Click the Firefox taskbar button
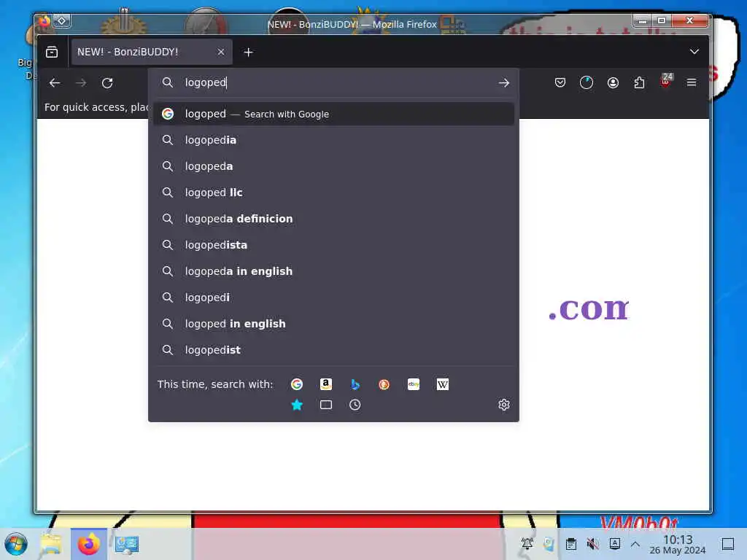 pyautogui.click(x=88, y=544)
